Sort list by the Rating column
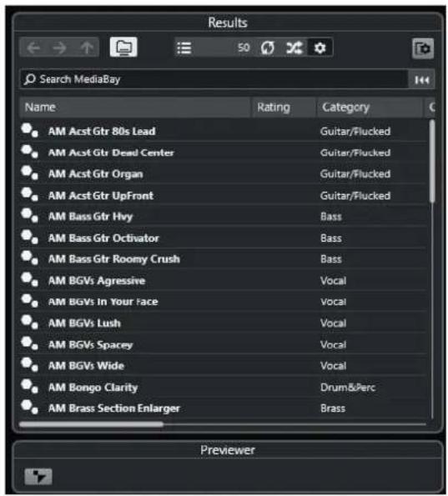Image resolution: width=448 pixels, height=496 pixels. (284, 108)
